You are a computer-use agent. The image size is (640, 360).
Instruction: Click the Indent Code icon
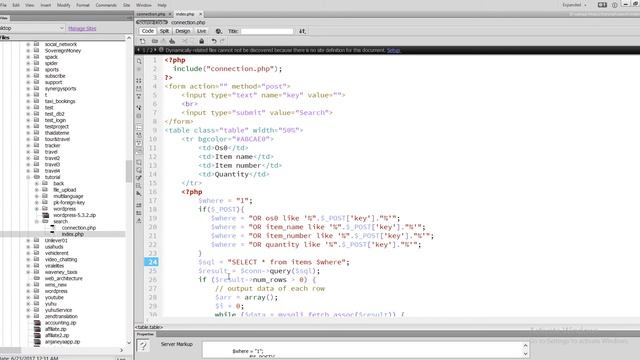coord(139,205)
